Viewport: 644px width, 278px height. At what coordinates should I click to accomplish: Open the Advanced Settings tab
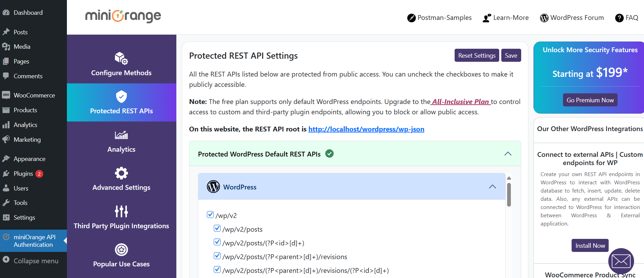click(121, 179)
